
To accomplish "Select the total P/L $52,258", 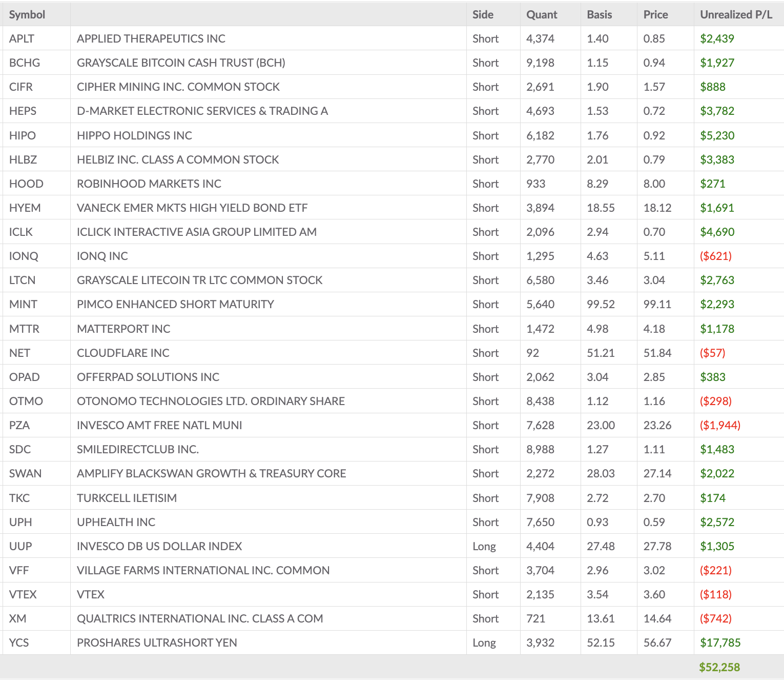I will click(x=719, y=667).
